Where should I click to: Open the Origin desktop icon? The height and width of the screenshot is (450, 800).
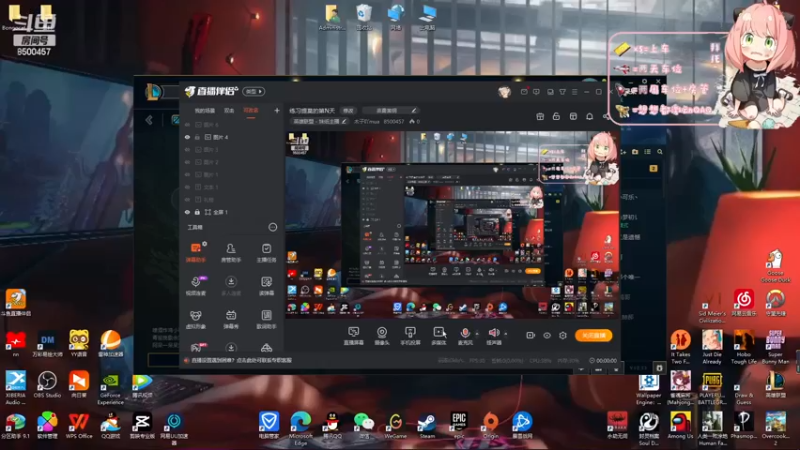tap(490, 426)
